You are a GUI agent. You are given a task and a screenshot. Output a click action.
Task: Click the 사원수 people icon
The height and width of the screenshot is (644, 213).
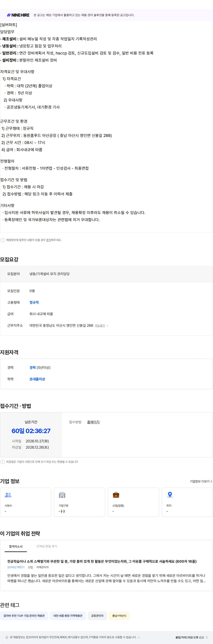8,495
